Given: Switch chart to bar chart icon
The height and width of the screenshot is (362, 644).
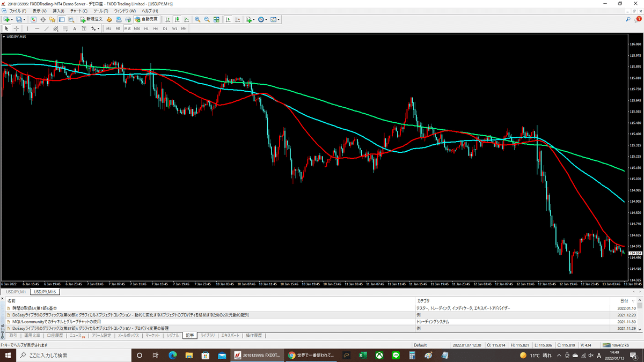Looking at the screenshot, I should click(168, 19).
